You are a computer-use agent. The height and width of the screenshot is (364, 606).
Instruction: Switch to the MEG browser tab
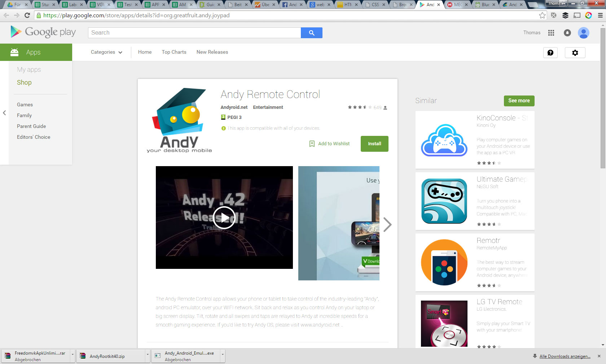point(458,5)
